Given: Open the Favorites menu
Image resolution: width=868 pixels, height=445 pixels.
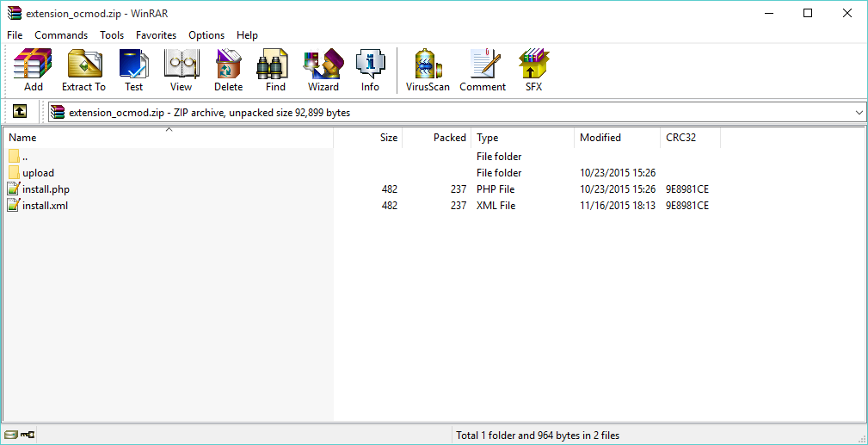Looking at the screenshot, I should [156, 35].
